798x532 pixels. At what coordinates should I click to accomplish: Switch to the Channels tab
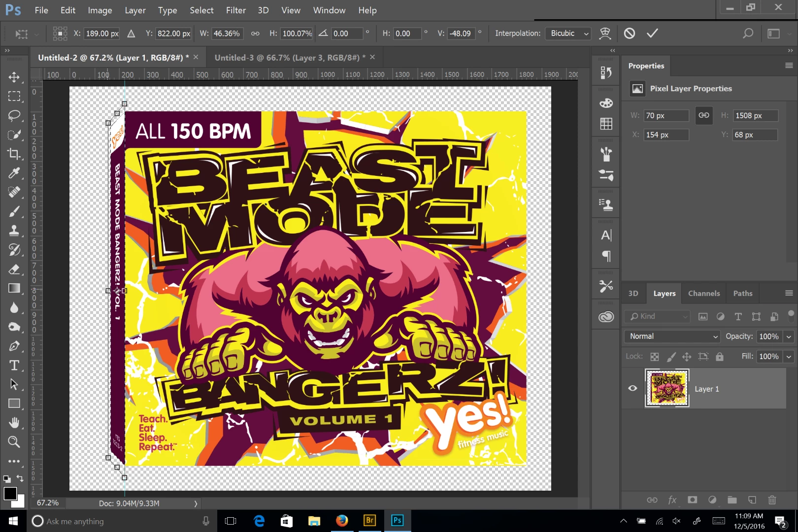coord(704,293)
